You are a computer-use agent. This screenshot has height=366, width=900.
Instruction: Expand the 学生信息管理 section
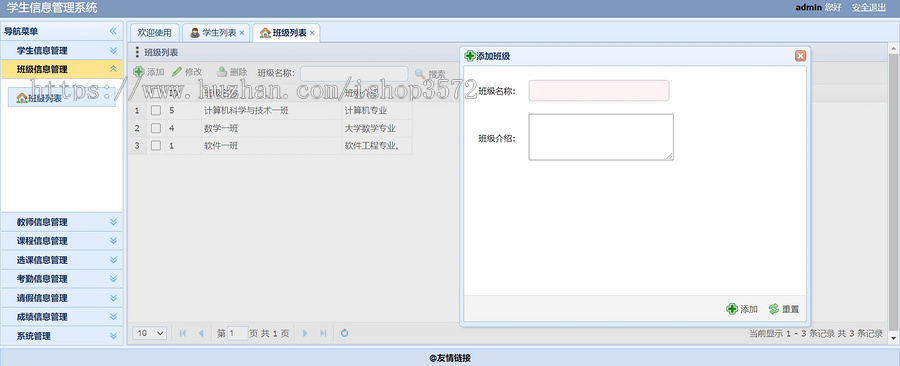tap(113, 50)
